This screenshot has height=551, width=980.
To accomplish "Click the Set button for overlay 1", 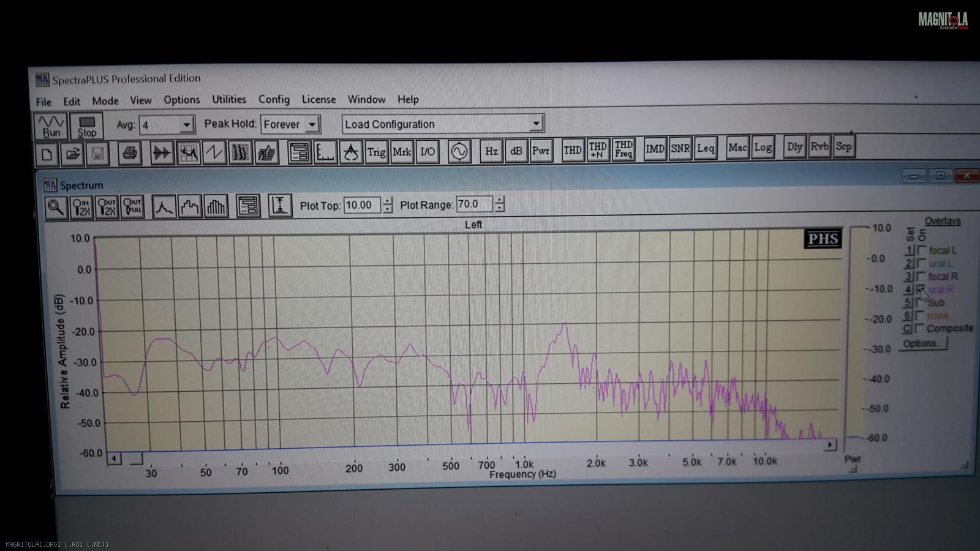I will click(x=909, y=250).
